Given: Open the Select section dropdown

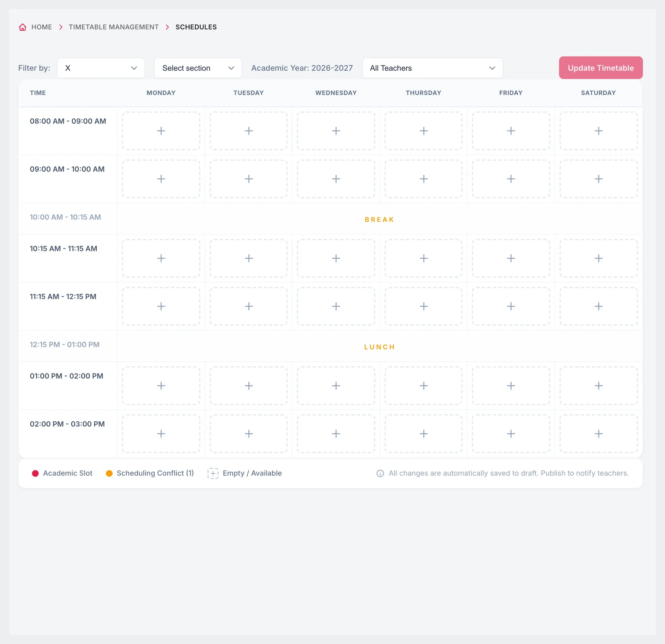Looking at the screenshot, I should (198, 68).
